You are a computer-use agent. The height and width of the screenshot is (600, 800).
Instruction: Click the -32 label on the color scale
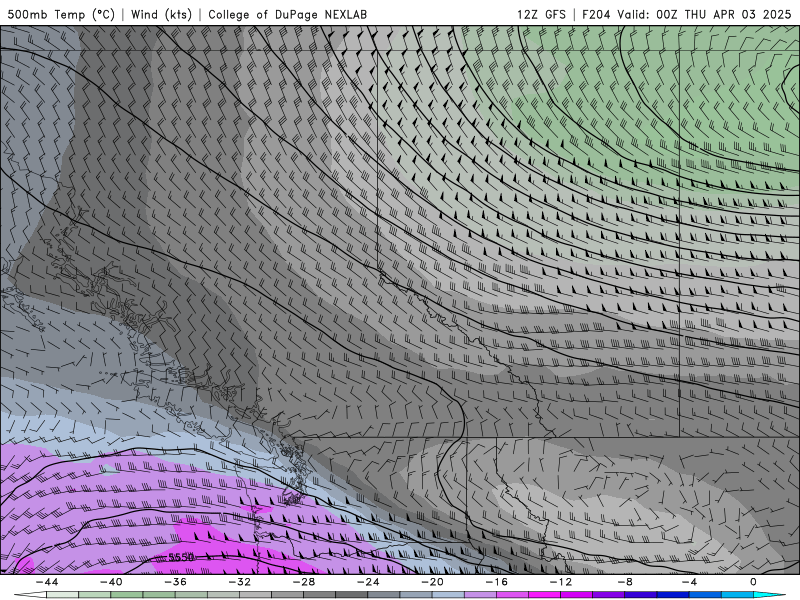(240, 582)
